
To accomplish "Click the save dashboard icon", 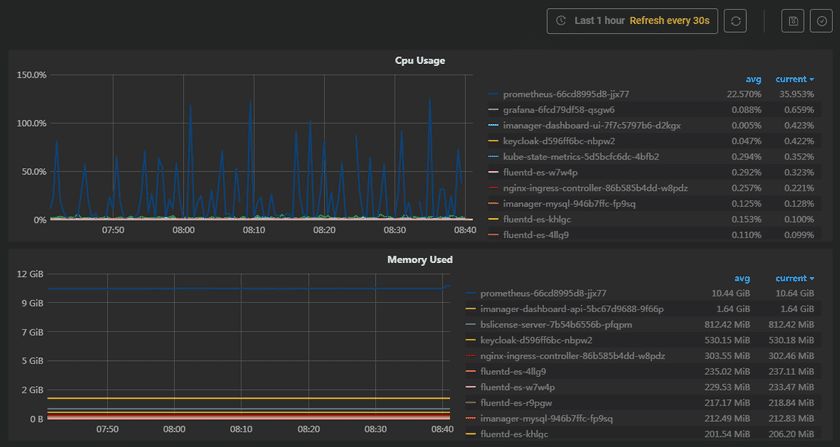I will 793,21.
